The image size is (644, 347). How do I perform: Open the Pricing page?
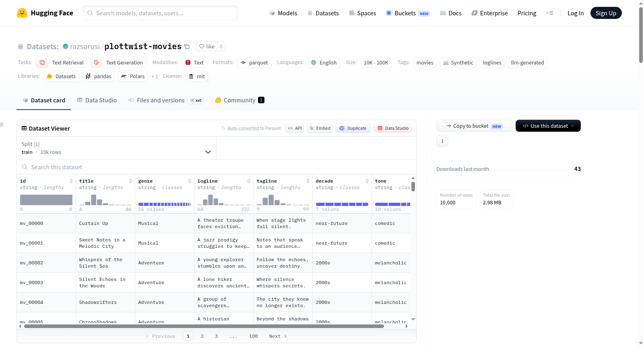click(x=527, y=13)
